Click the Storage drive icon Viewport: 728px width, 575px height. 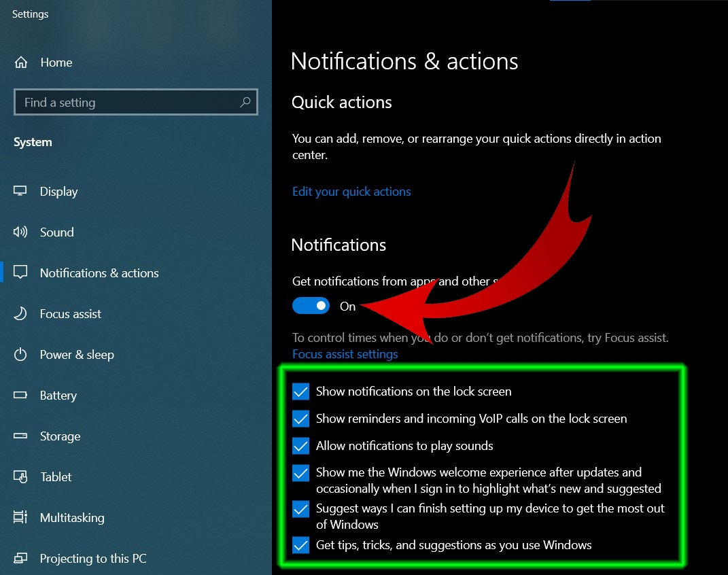point(20,436)
